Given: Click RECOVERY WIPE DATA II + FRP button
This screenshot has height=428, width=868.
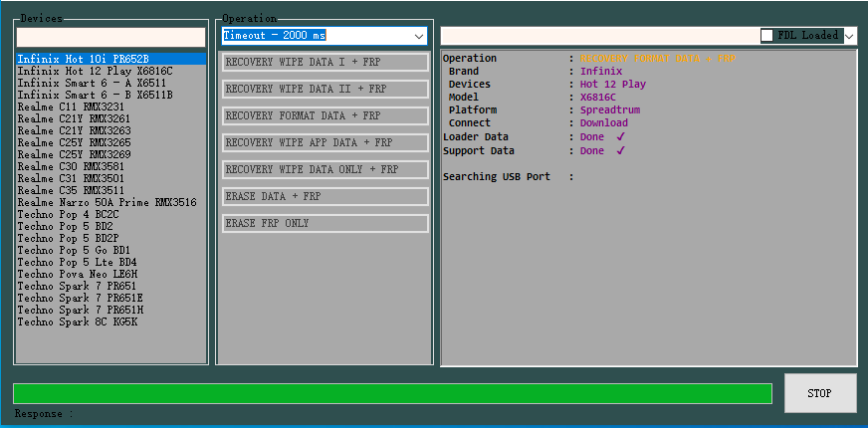Looking at the screenshot, I should 325,90.
